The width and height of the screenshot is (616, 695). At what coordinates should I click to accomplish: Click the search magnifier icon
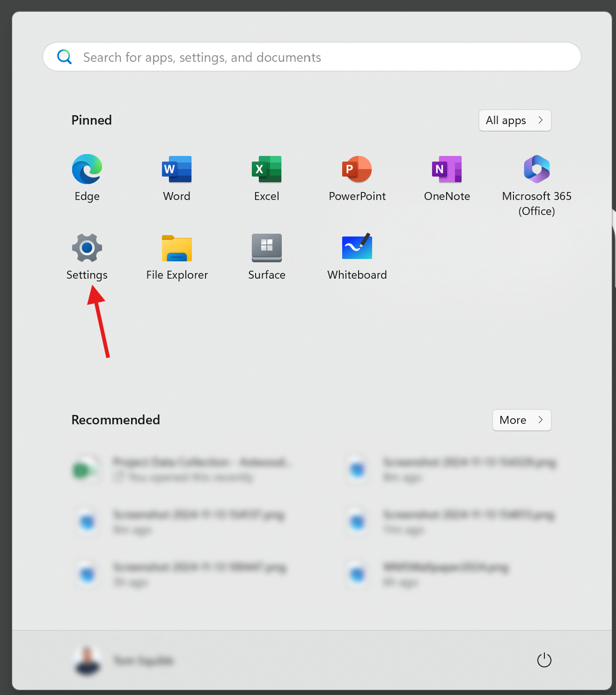[65, 57]
